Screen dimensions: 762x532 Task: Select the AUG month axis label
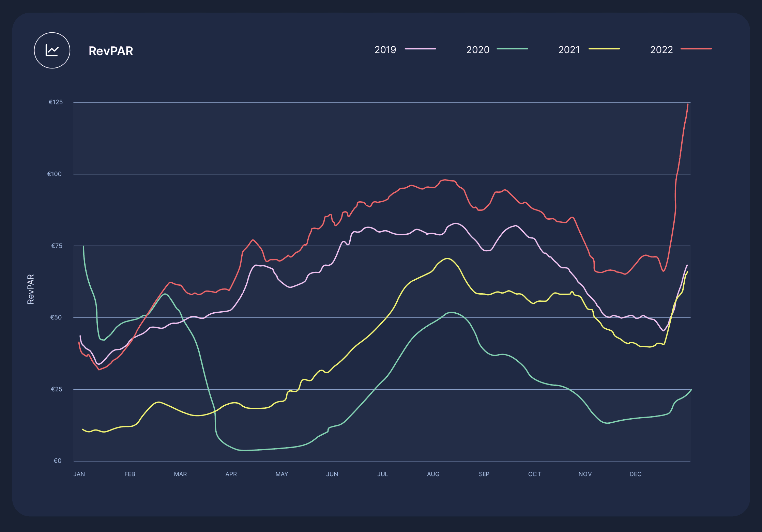[x=433, y=474]
